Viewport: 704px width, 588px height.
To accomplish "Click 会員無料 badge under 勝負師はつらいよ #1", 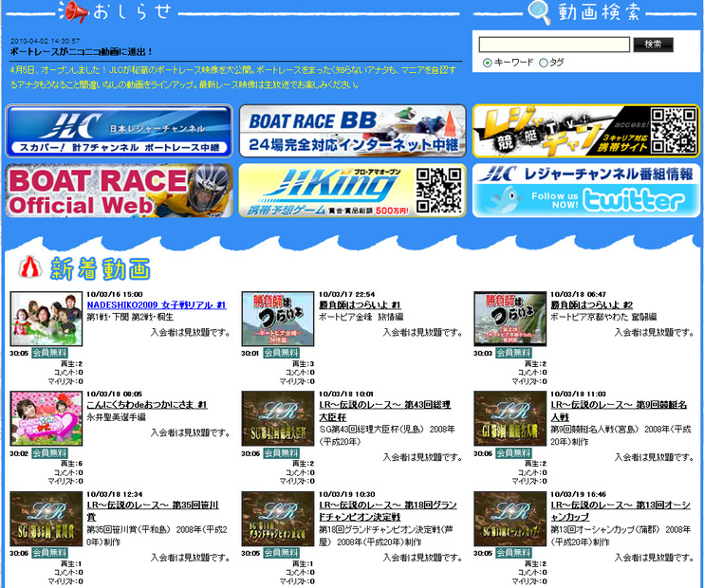I will point(281,353).
